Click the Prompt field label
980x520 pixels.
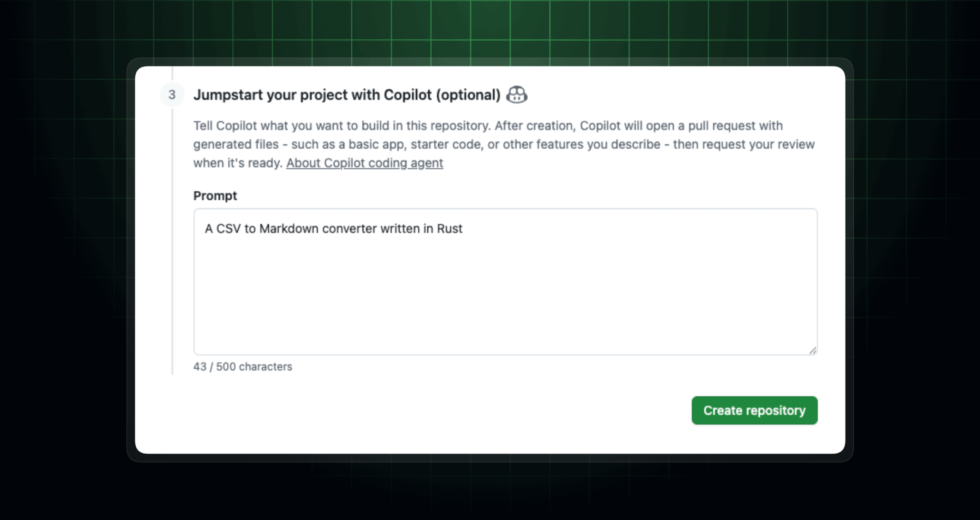click(215, 195)
